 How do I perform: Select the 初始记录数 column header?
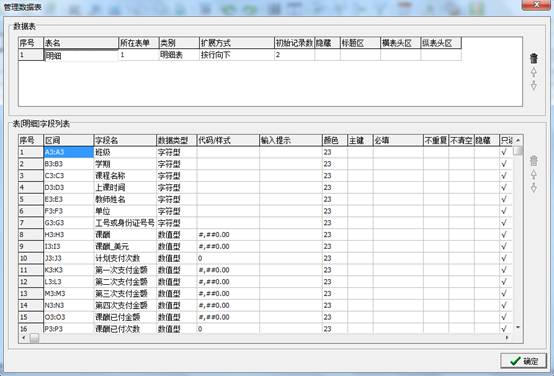tap(294, 43)
